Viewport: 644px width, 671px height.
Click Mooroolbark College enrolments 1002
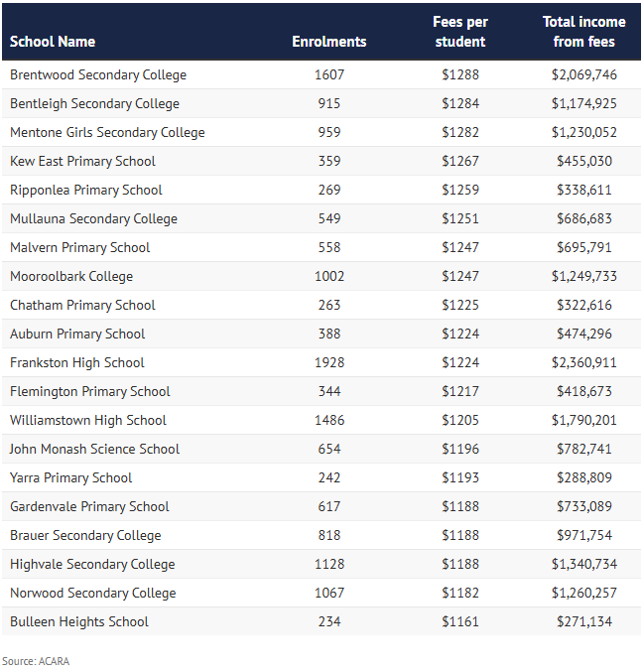329,276
